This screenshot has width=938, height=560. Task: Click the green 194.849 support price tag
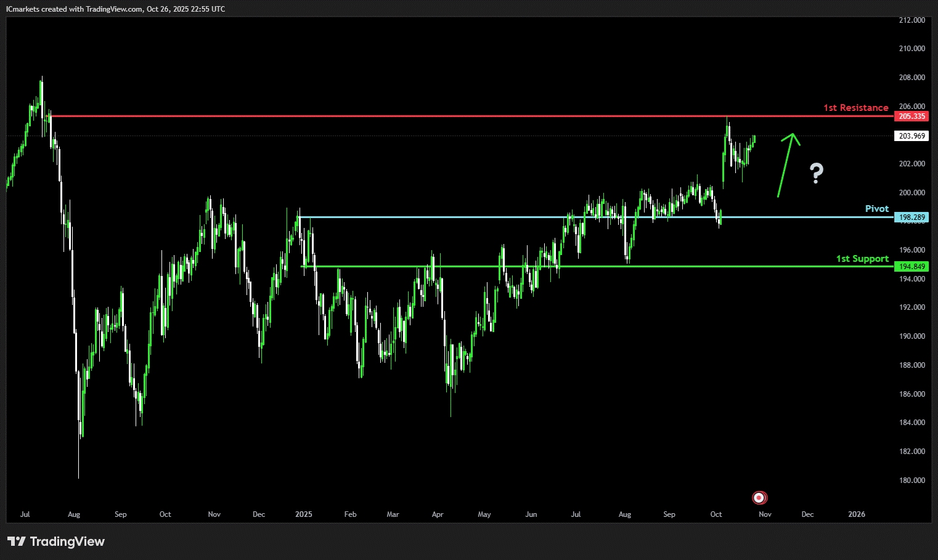911,267
